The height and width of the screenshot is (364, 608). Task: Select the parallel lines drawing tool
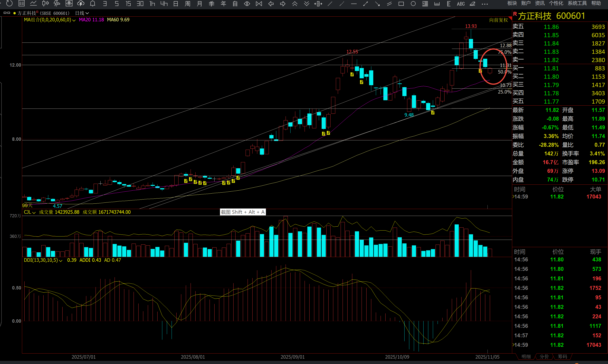tap(389, 4)
